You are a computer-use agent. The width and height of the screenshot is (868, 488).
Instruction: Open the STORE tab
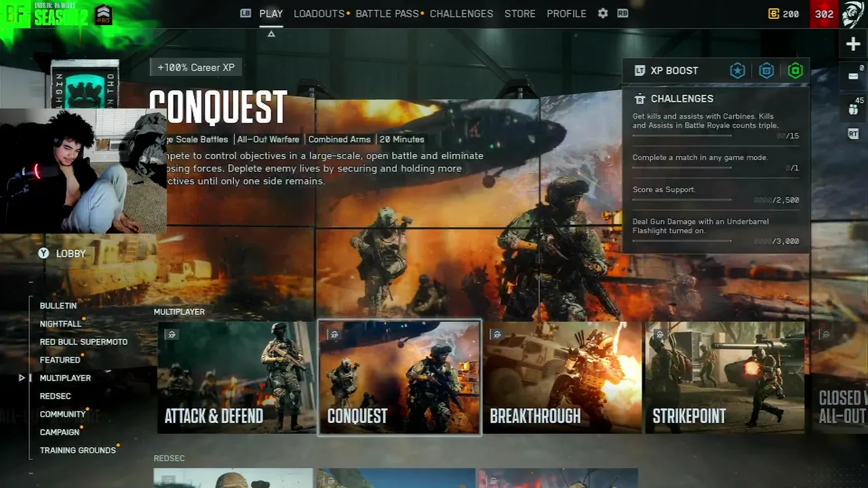point(519,14)
